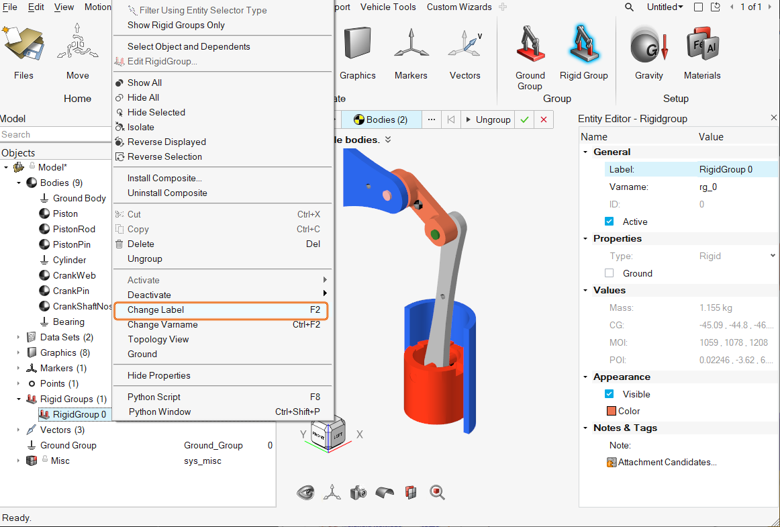This screenshot has width=780, height=527.
Task: Uncheck the Active checkbox
Action: pos(609,222)
